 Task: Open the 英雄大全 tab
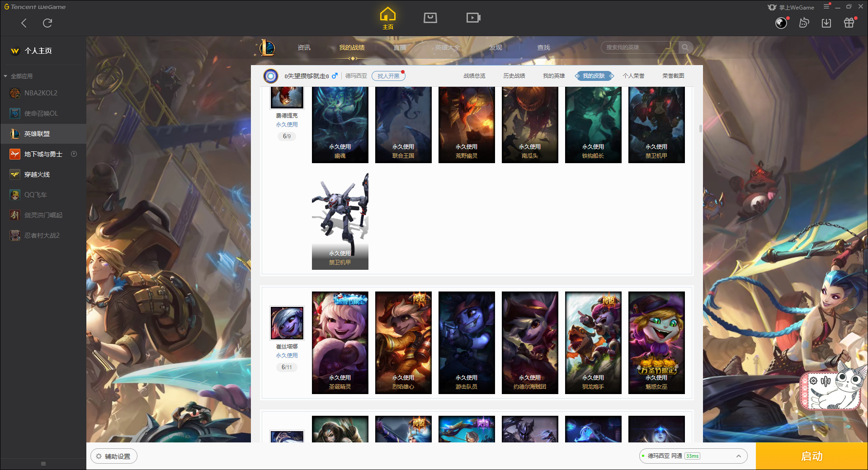coord(448,47)
